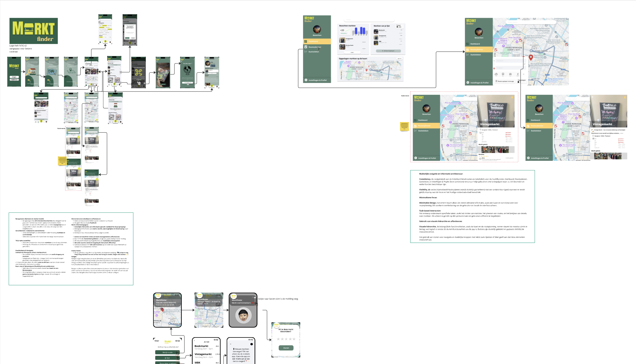The width and height of the screenshot is (636, 364).
Task: Click the turn-arrow icon in Vintage Markt notification
Action: point(218,305)
